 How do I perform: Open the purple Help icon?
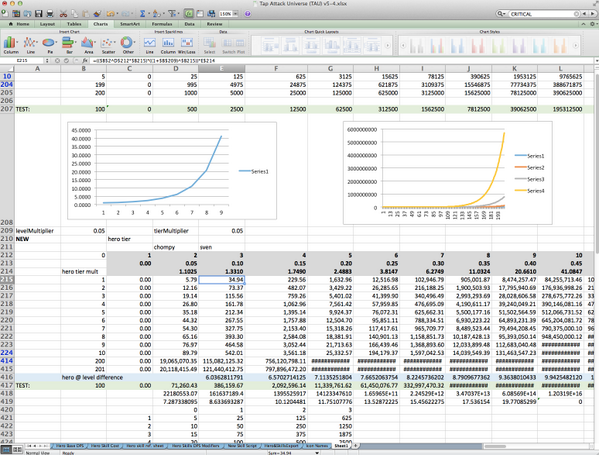[x=248, y=14]
